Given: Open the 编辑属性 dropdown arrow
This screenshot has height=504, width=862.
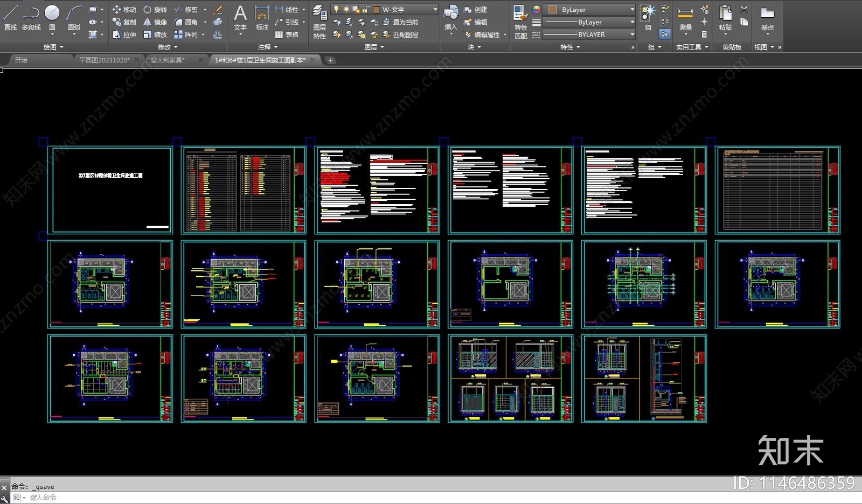Looking at the screenshot, I should click(x=505, y=34).
